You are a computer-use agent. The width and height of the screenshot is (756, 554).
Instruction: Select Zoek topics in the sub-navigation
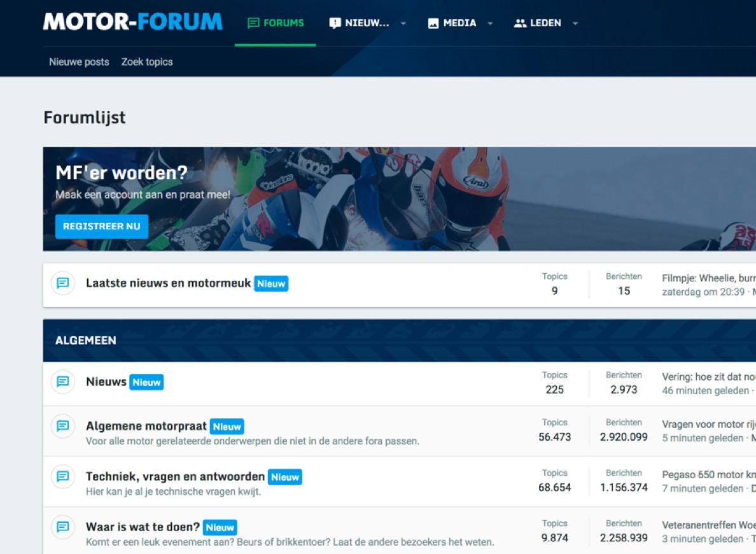pyautogui.click(x=147, y=62)
